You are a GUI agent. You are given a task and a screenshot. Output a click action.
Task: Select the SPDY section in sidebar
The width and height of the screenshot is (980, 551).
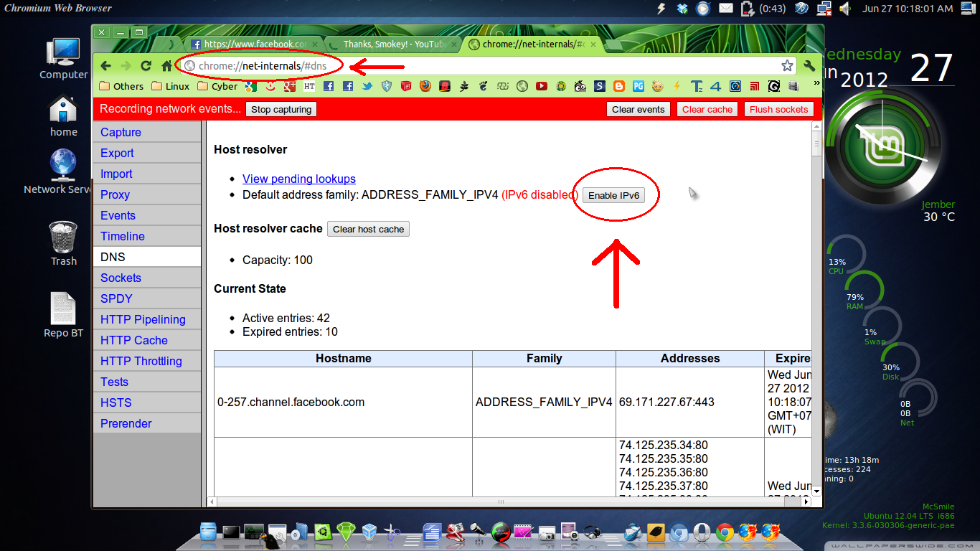[147, 298]
